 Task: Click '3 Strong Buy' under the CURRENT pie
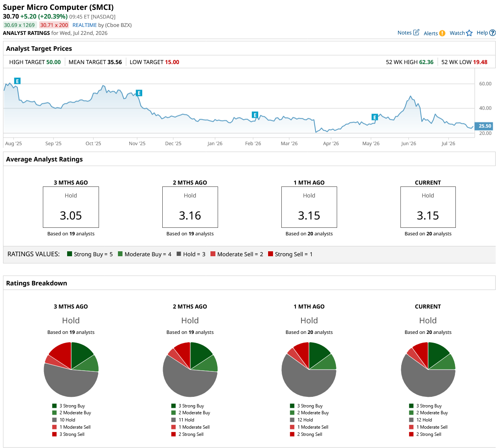(x=429, y=406)
